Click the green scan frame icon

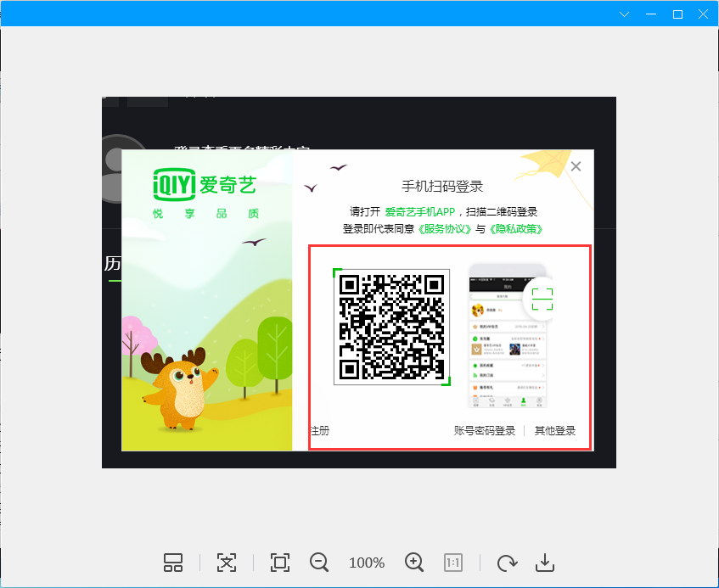(x=542, y=300)
